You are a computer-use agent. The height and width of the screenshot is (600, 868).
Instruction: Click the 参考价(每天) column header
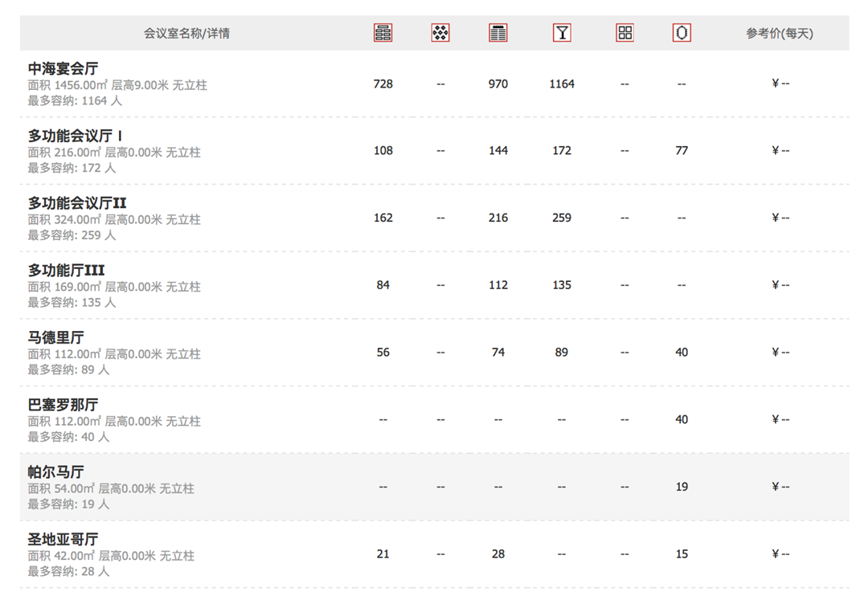[780, 34]
